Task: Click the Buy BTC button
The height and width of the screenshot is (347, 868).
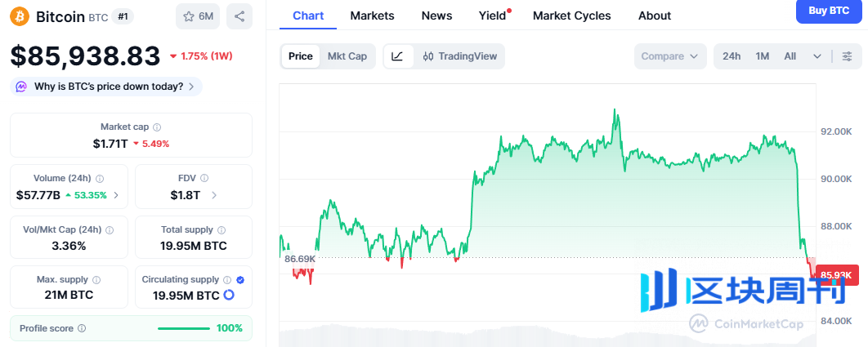Action: tap(828, 11)
